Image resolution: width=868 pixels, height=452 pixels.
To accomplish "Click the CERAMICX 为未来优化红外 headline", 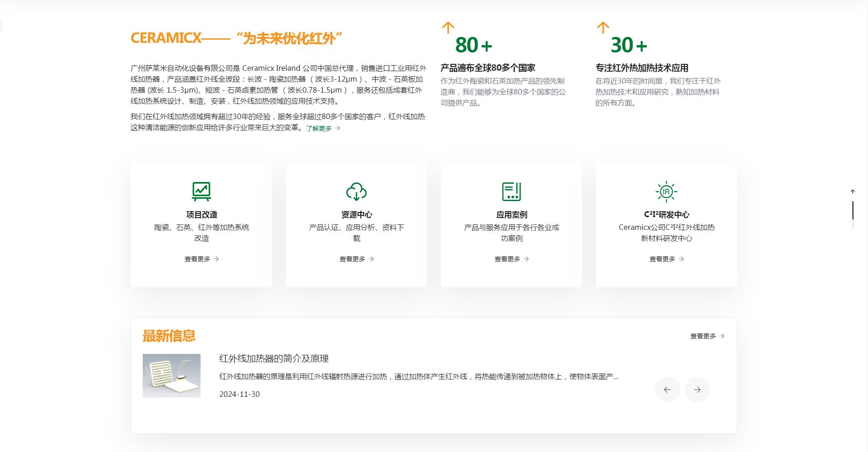I will point(237,38).
